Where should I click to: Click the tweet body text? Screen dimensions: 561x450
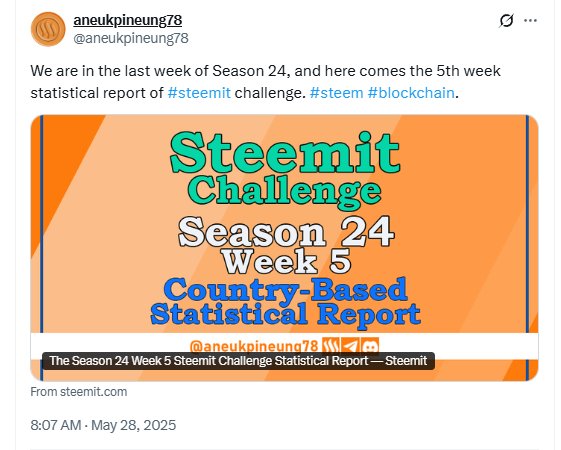click(265, 82)
